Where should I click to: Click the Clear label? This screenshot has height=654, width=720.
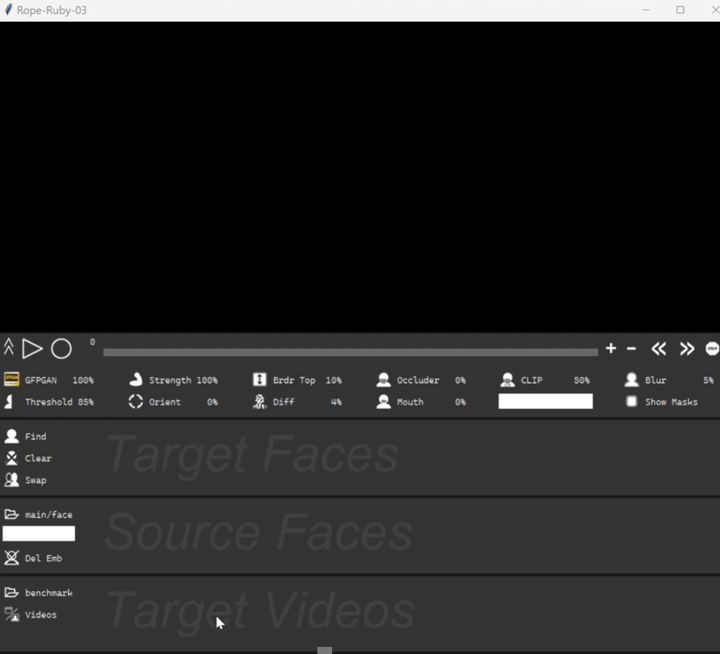point(38,458)
